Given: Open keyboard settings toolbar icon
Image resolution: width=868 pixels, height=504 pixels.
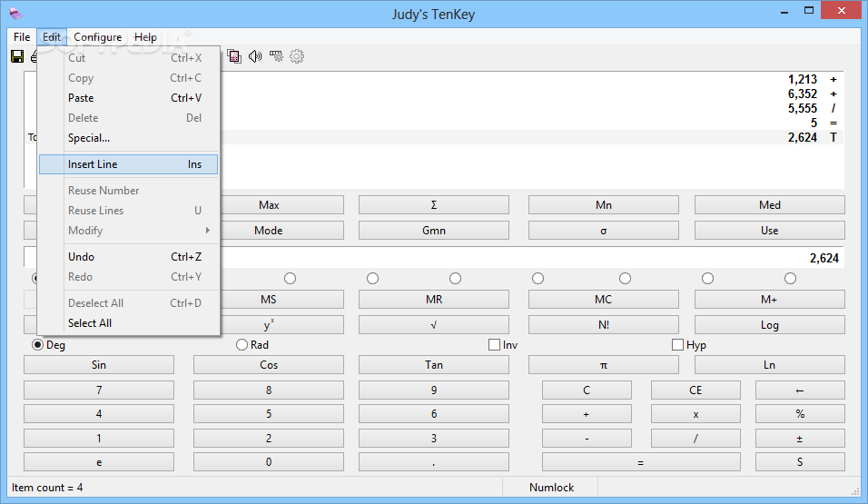Looking at the screenshot, I should pos(276,56).
